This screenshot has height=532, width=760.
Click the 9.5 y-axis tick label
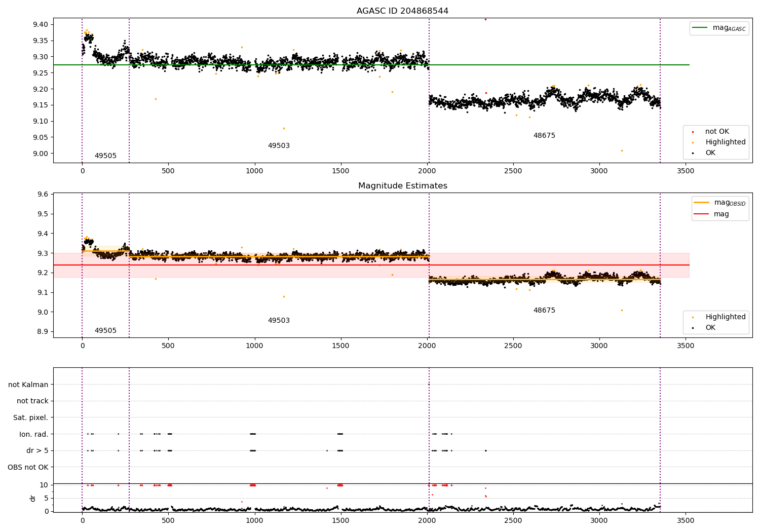tap(43, 214)
